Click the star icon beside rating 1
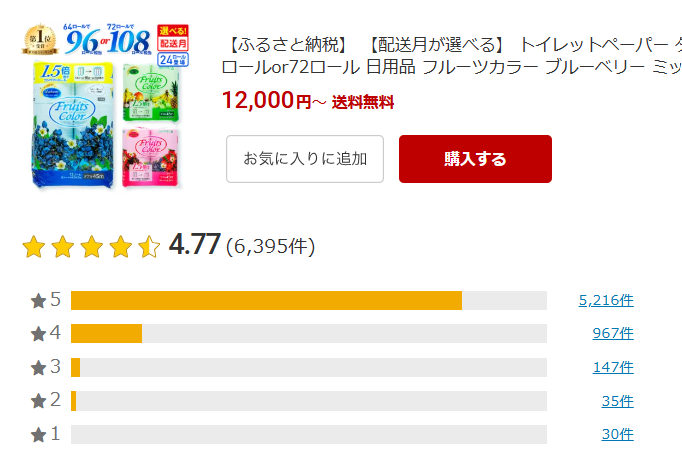This screenshot has height=466, width=682. pos(38,434)
